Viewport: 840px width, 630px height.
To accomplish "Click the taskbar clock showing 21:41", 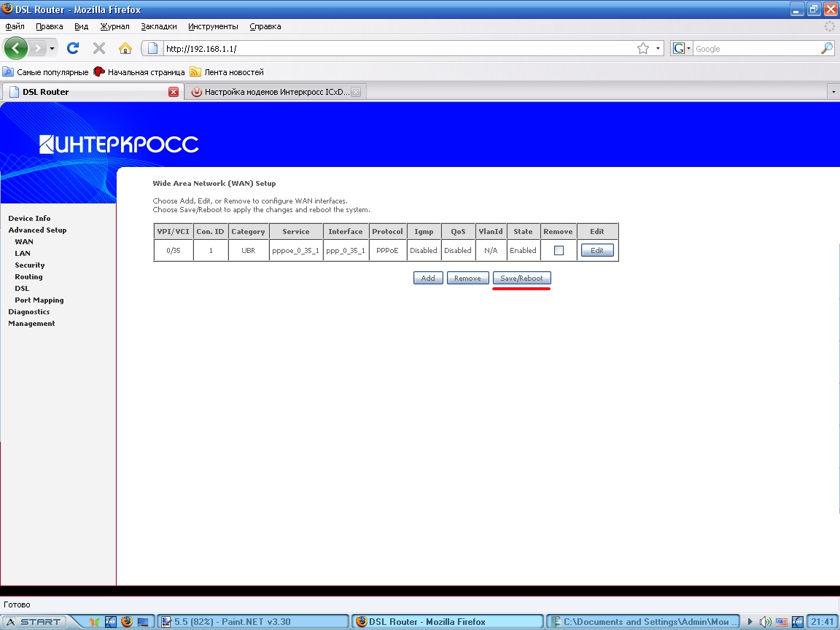I will click(822, 622).
